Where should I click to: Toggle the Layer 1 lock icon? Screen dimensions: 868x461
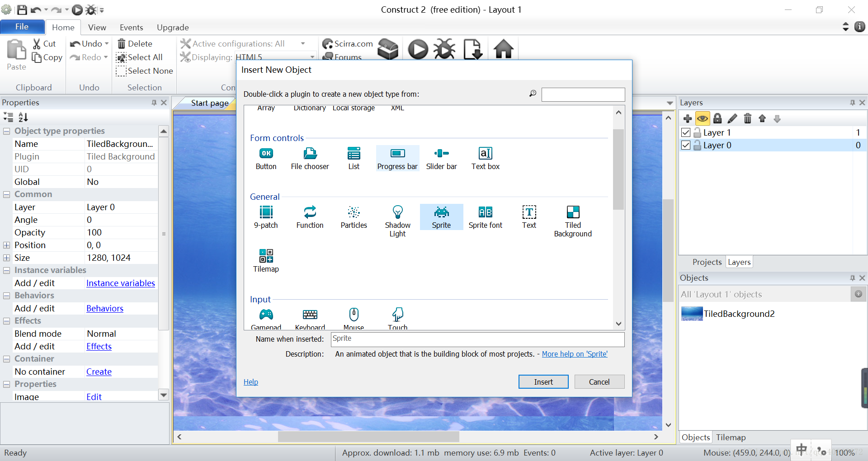(x=697, y=132)
